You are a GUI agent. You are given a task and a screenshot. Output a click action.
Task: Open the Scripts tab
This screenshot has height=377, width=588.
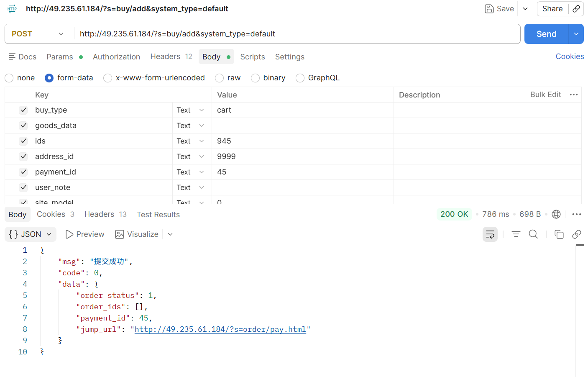[x=253, y=57]
